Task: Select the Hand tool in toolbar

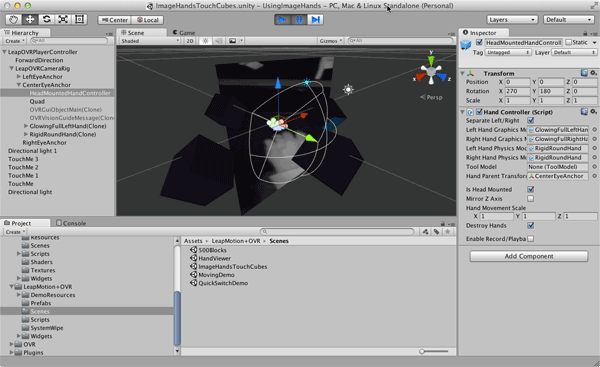Action: [13, 20]
